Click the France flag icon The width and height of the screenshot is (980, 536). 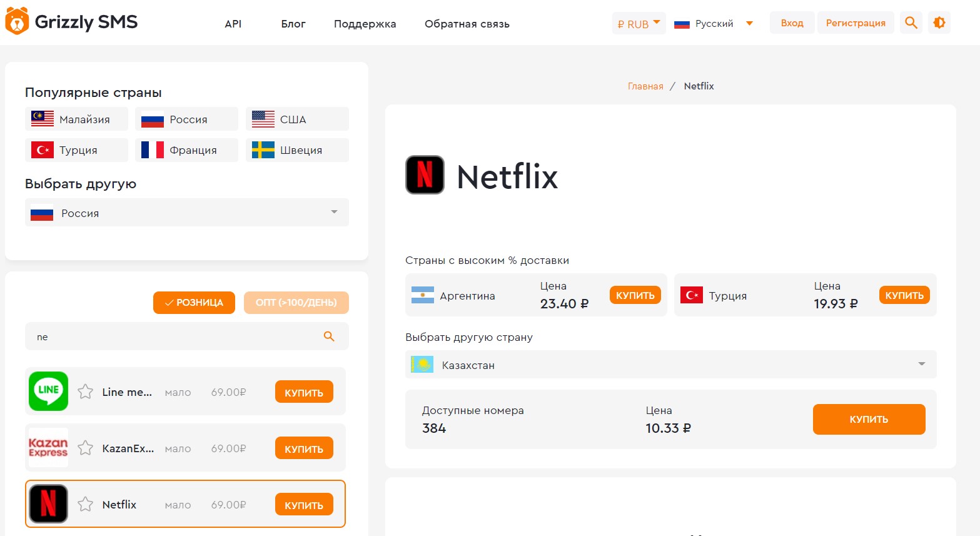(x=153, y=150)
